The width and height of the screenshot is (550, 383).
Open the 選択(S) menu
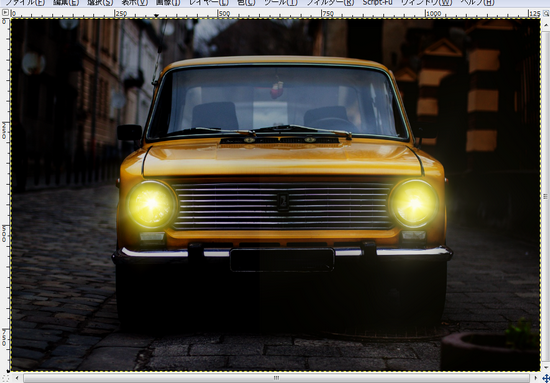tap(100, 3)
